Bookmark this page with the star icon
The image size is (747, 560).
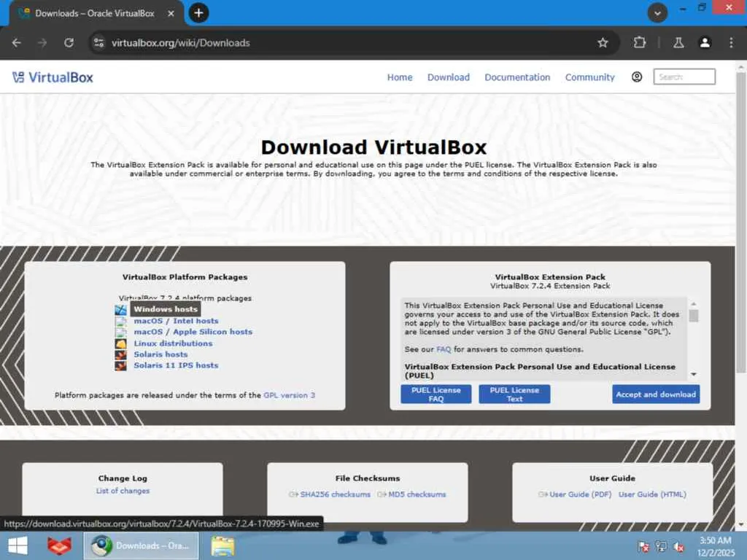pos(603,43)
